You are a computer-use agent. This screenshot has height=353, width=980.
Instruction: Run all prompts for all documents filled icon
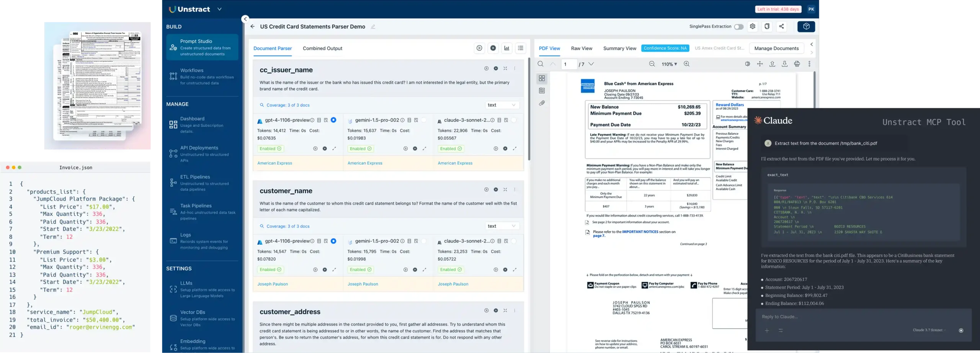click(493, 48)
